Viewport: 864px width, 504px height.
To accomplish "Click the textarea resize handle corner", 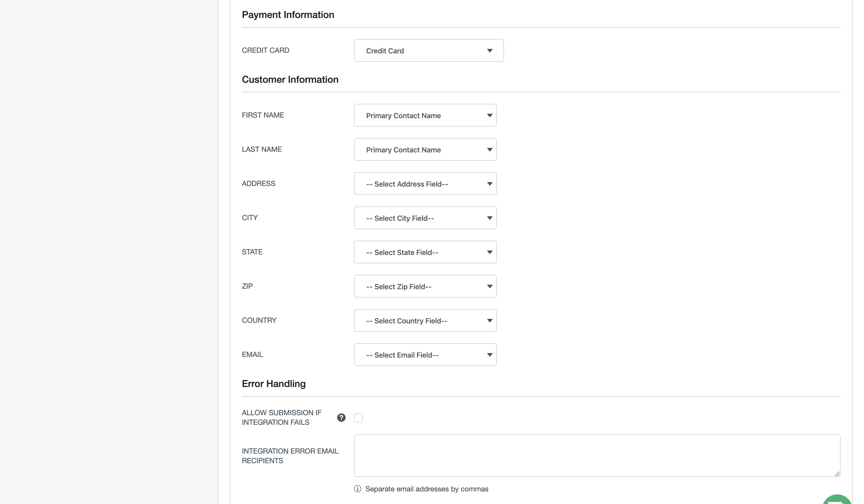I will click(x=837, y=474).
